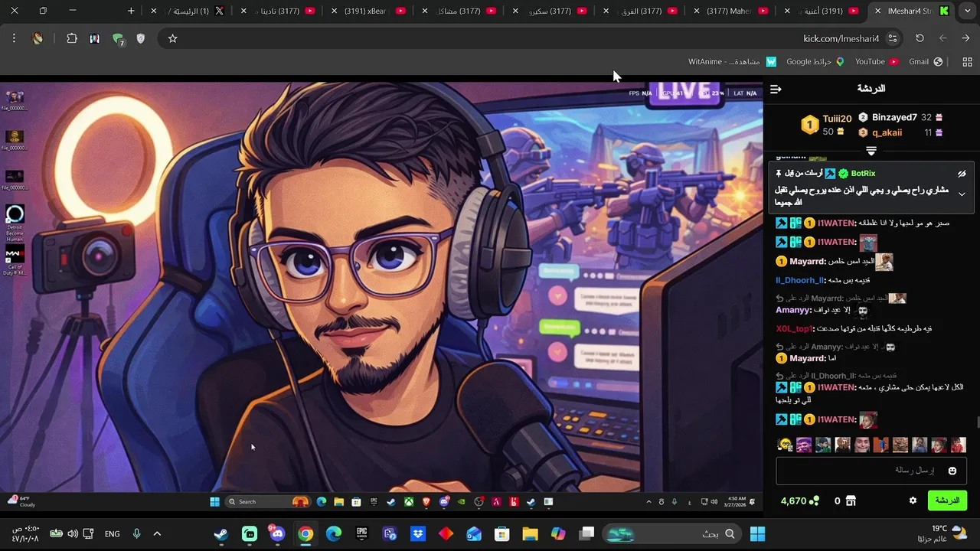Open the shield extension icon
This screenshot has height=551, width=980.
point(140,38)
